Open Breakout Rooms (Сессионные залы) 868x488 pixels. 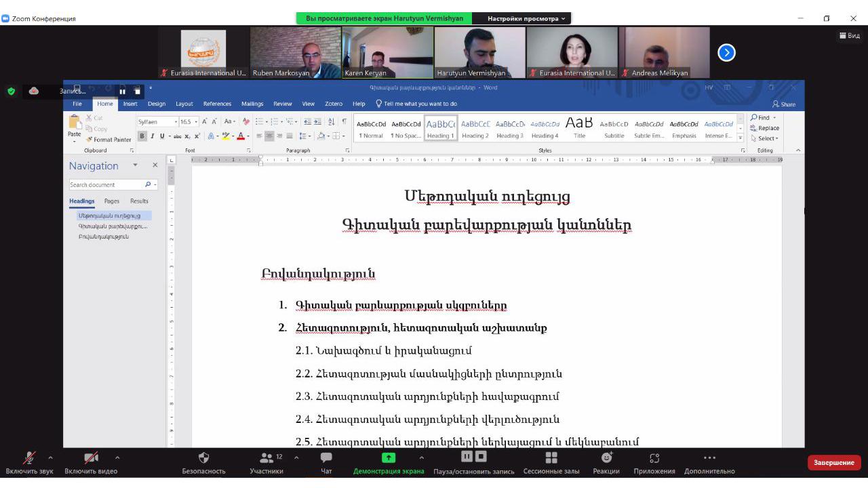(x=552, y=459)
